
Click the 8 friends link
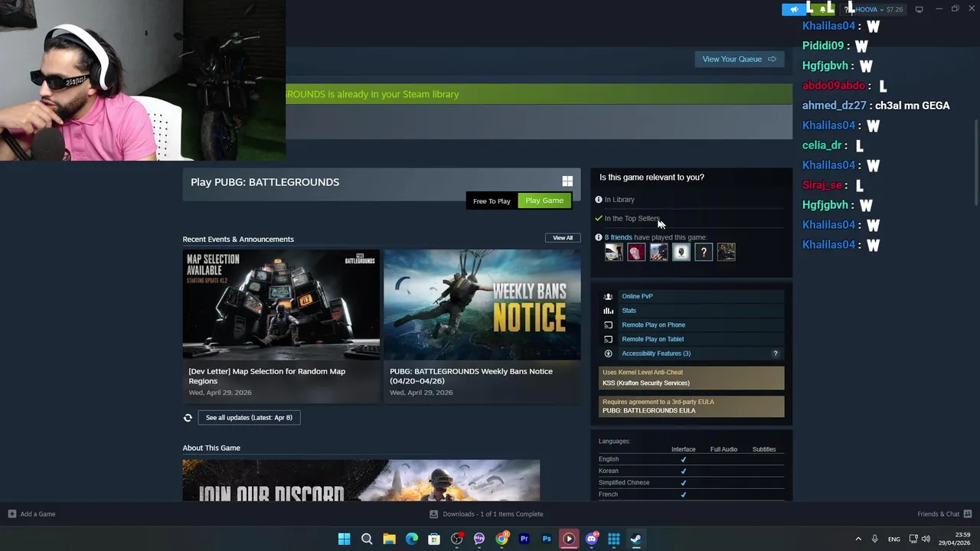click(618, 237)
